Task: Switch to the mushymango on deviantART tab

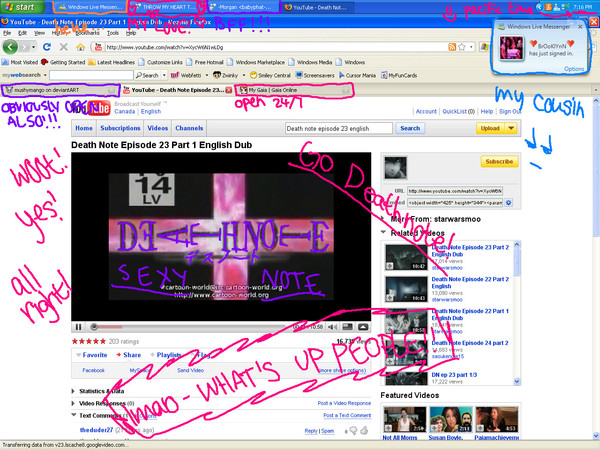Action: [60, 90]
